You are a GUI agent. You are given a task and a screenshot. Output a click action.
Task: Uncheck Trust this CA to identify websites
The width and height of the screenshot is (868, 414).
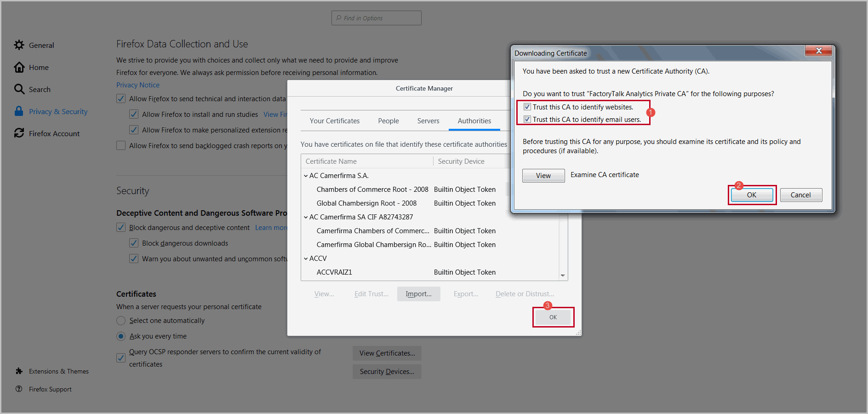point(527,107)
